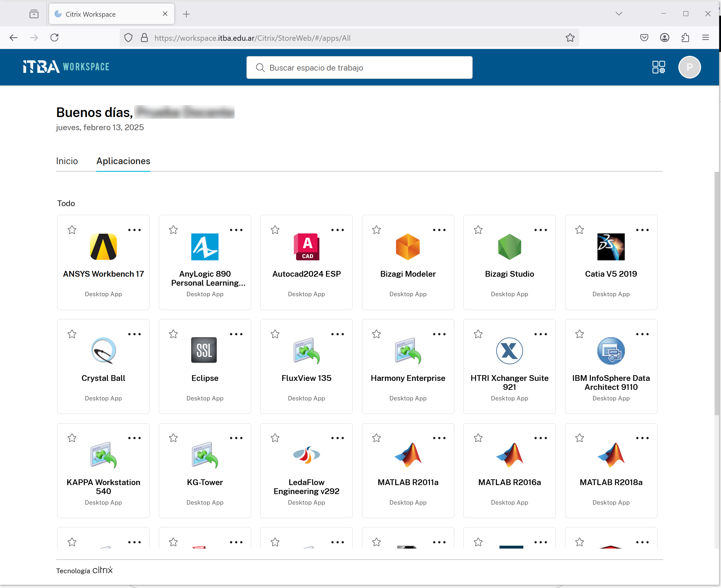
Task: Launch the Crystal Ball app icon
Action: (x=103, y=350)
